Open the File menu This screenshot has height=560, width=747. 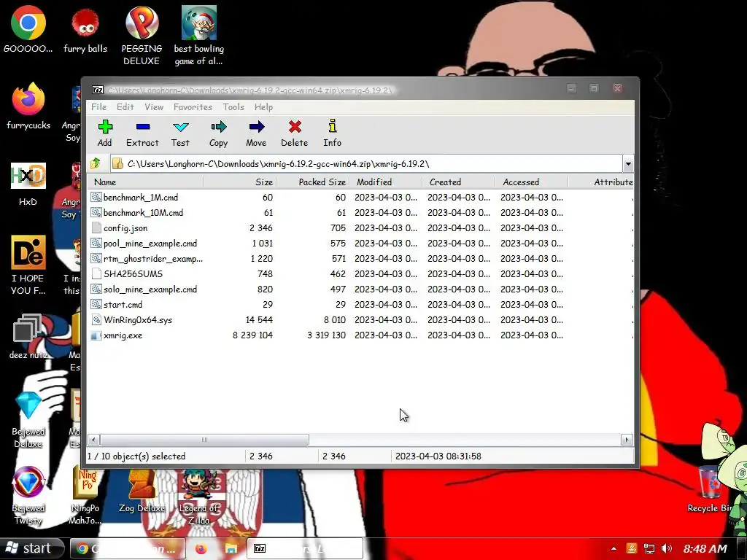(x=98, y=107)
